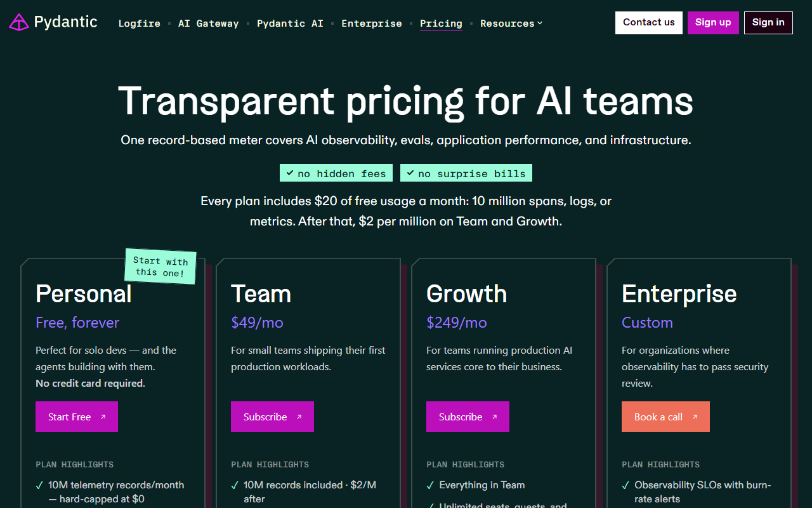
Task: Open the Pricing nav link
Action: pos(441,23)
